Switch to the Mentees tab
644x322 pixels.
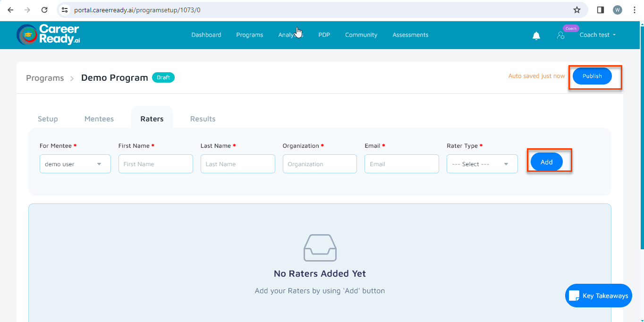point(99,119)
